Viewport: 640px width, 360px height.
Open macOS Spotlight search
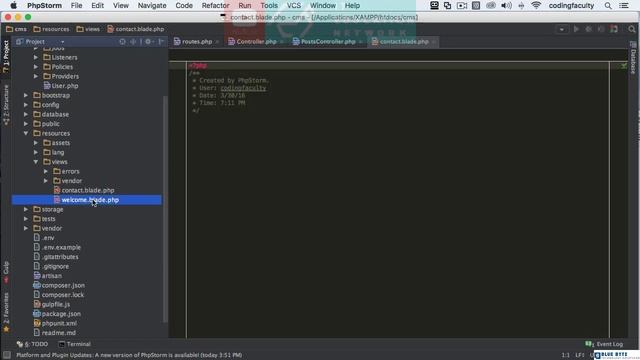pyautogui.click(x=608, y=6)
